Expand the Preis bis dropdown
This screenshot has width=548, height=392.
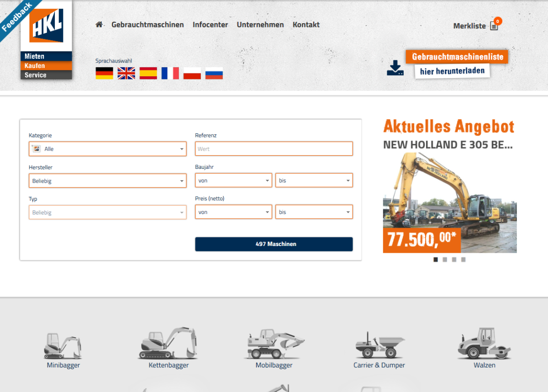[x=314, y=212]
